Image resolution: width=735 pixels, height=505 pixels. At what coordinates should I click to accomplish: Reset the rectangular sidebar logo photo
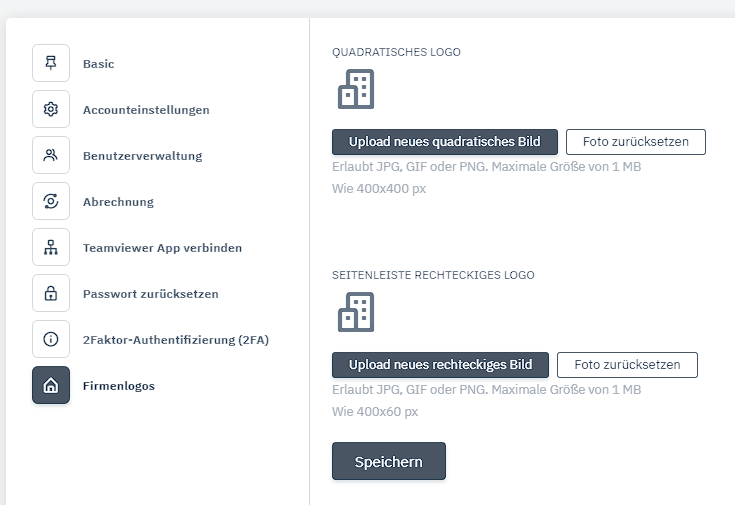[627, 365]
